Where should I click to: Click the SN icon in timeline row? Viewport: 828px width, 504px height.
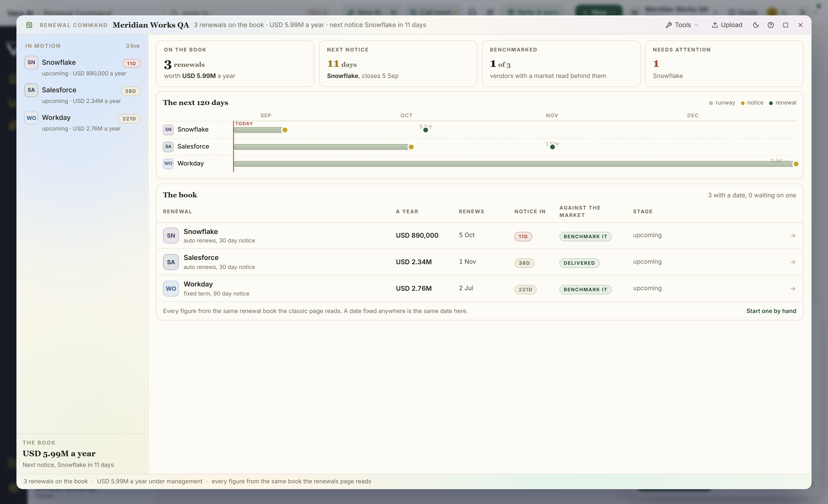[168, 130]
